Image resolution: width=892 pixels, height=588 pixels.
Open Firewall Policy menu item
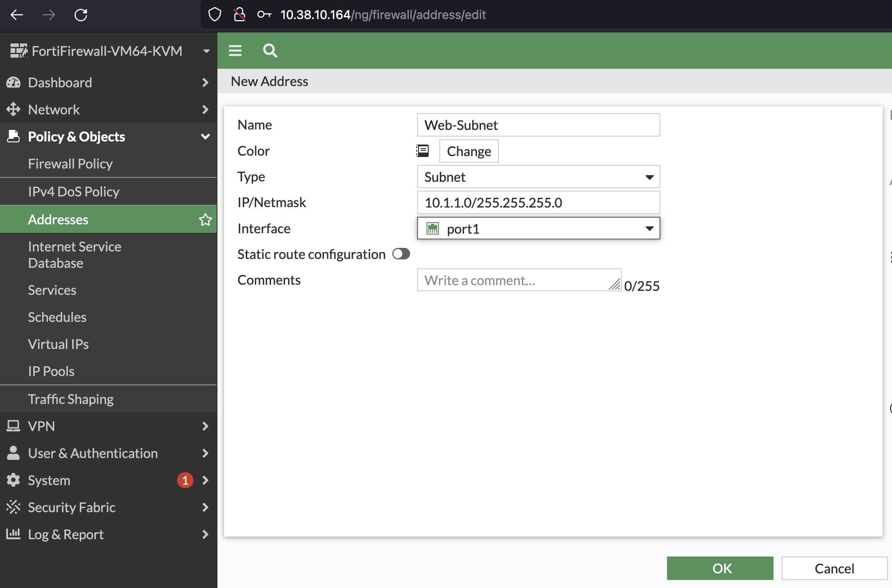(70, 164)
